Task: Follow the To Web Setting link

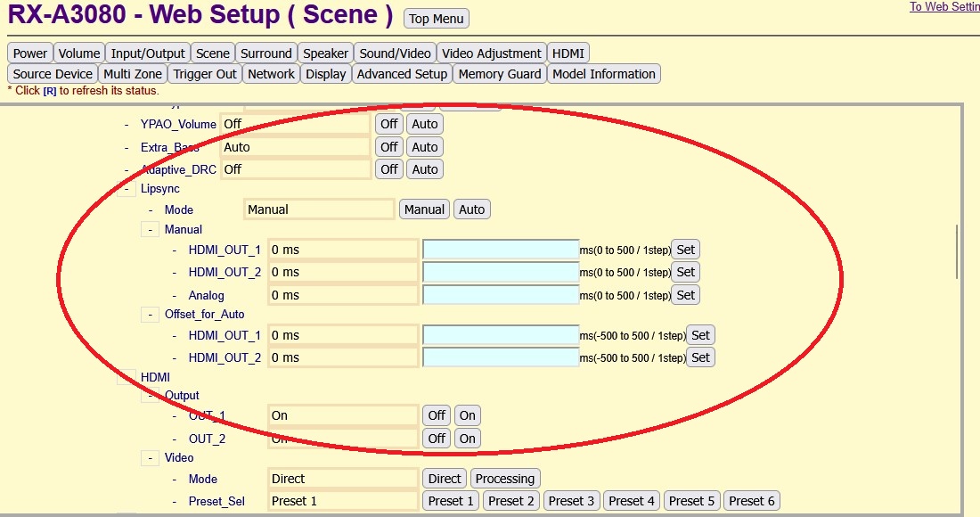Action: click(x=944, y=6)
